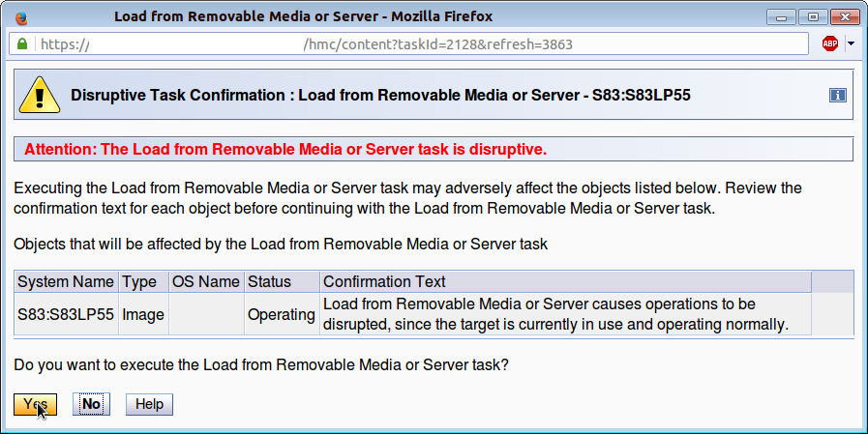This screenshot has width=868, height=434.
Task: Click the Confirmation Text column header
Action: pos(384,281)
